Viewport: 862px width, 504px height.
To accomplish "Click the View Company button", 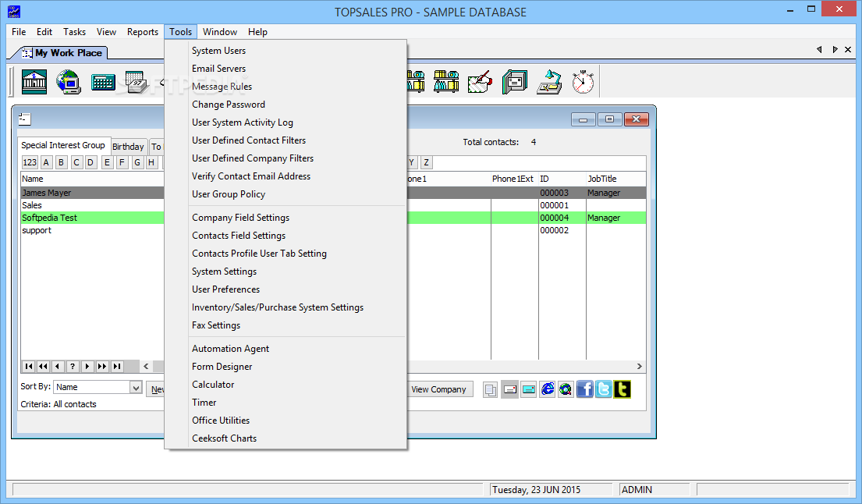I will coord(438,389).
